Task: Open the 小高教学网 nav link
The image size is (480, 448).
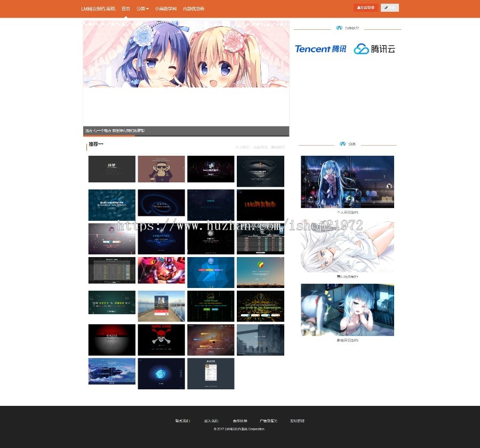Action: coord(166,9)
